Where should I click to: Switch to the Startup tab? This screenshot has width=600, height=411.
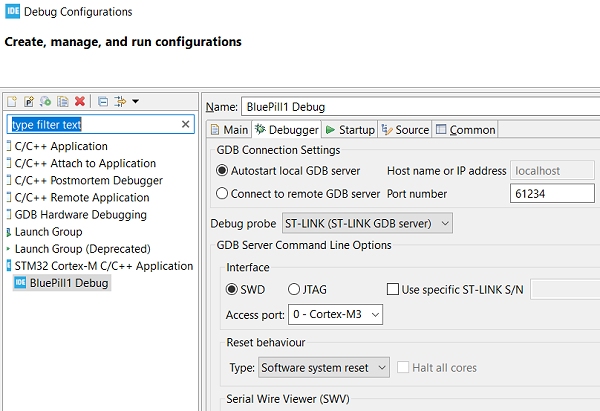(x=350, y=130)
